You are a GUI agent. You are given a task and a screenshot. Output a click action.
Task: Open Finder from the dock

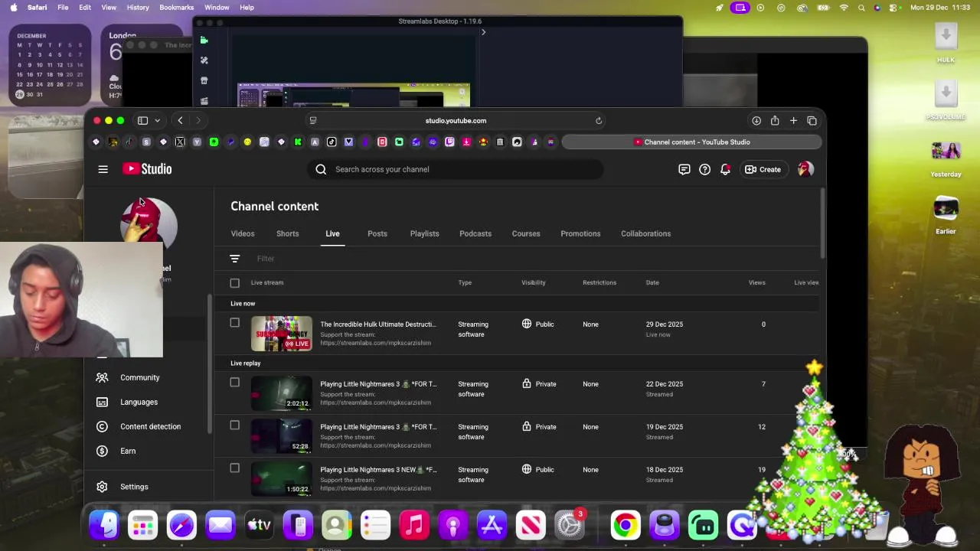[x=104, y=526]
